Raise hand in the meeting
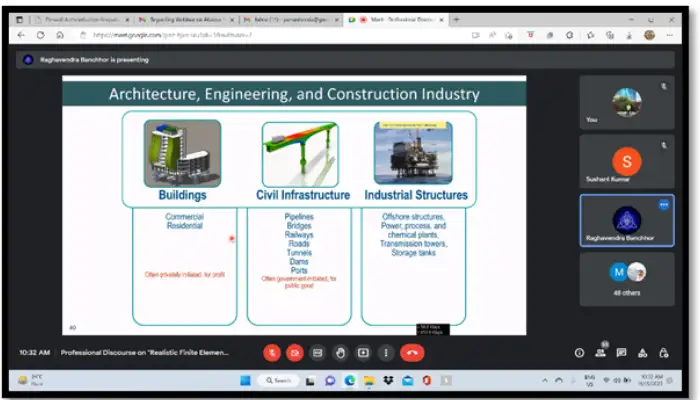700x400 pixels. point(340,352)
